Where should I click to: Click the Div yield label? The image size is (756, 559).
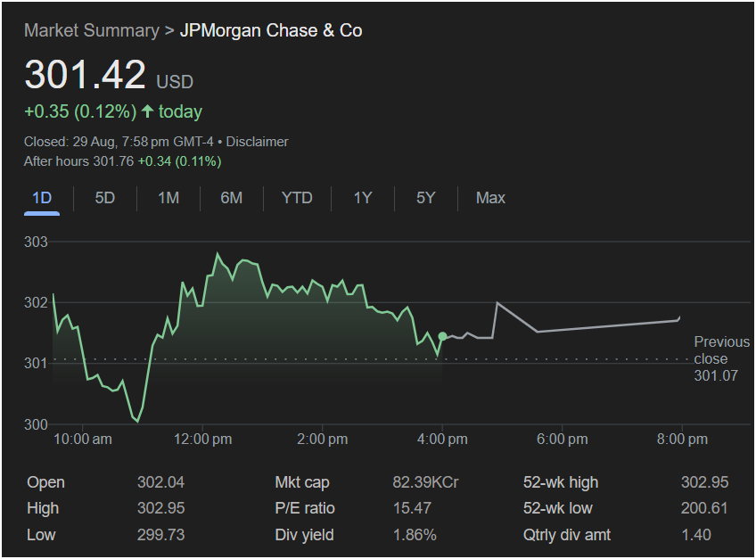pyautogui.click(x=304, y=535)
